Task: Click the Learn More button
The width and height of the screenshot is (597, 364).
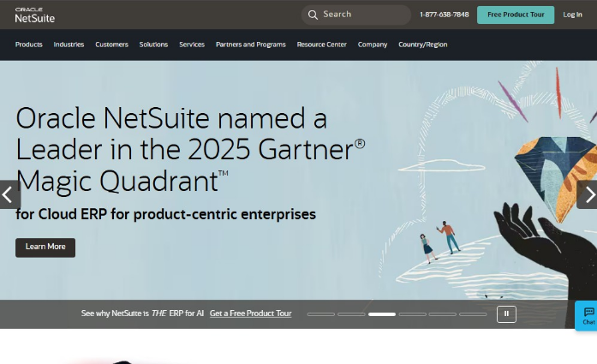Action: tap(45, 248)
